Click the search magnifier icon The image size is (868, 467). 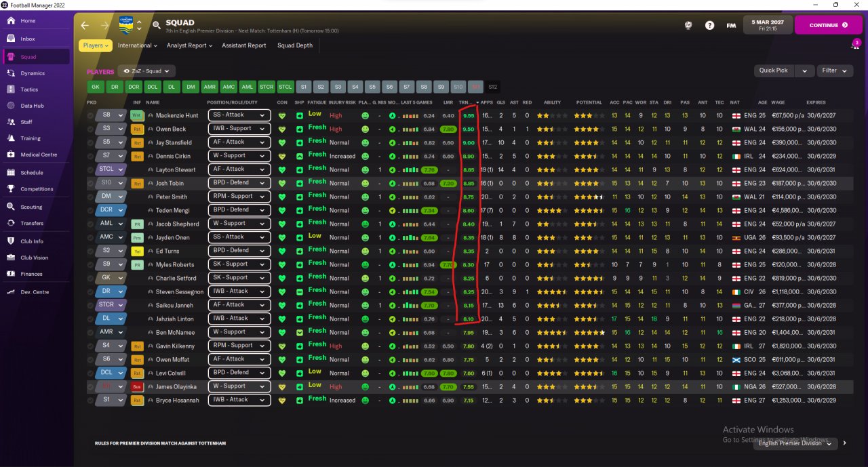tap(157, 25)
